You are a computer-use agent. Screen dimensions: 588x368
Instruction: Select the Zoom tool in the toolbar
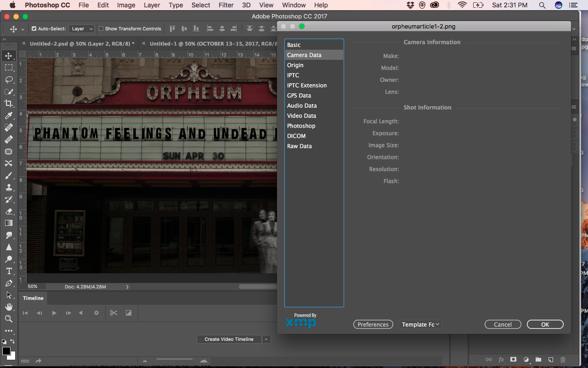pos(9,319)
